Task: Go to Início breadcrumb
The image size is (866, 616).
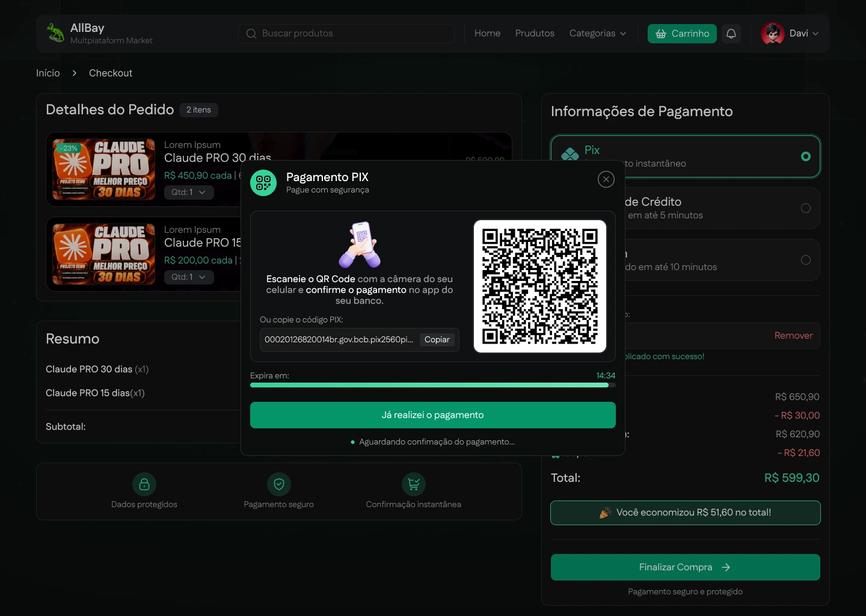Action: pyautogui.click(x=48, y=73)
